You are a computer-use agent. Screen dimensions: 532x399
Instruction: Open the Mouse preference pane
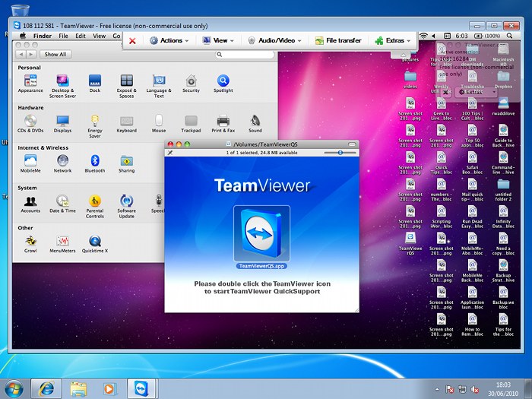pyautogui.click(x=159, y=123)
